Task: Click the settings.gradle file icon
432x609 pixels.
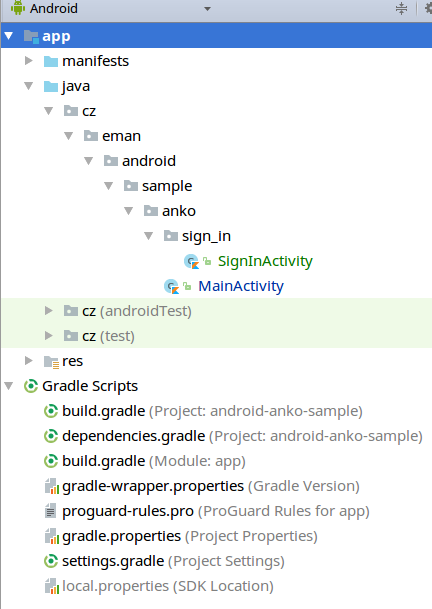Action: click(51, 561)
